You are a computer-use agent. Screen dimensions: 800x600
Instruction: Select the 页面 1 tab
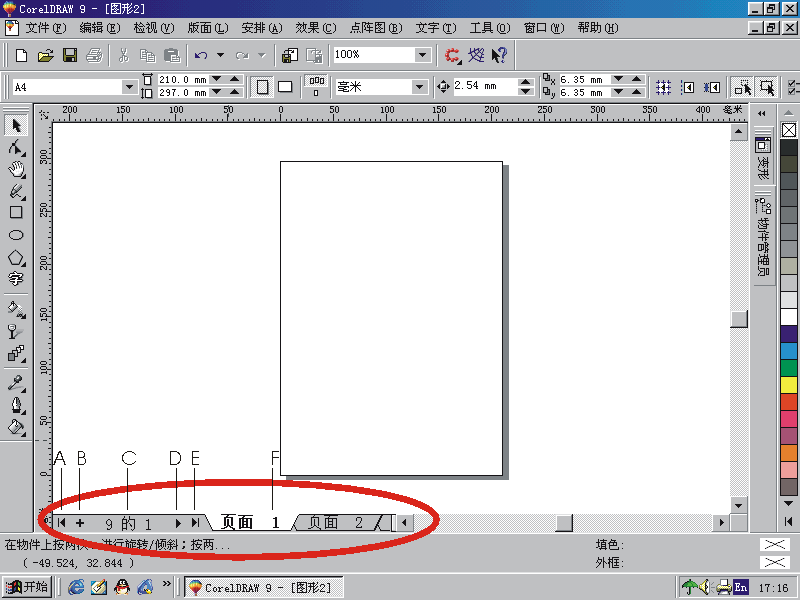click(x=251, y=522)
